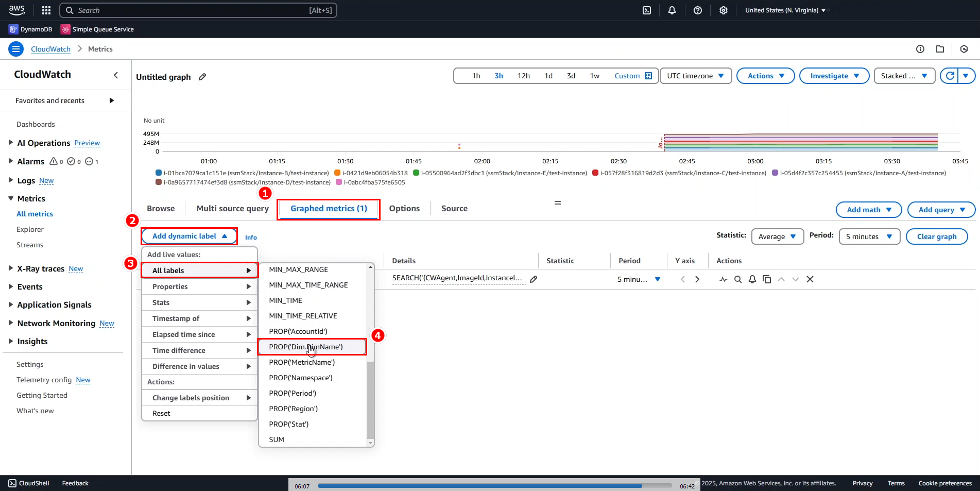
Task: Open the Actions dropdown
Action: 766,76
